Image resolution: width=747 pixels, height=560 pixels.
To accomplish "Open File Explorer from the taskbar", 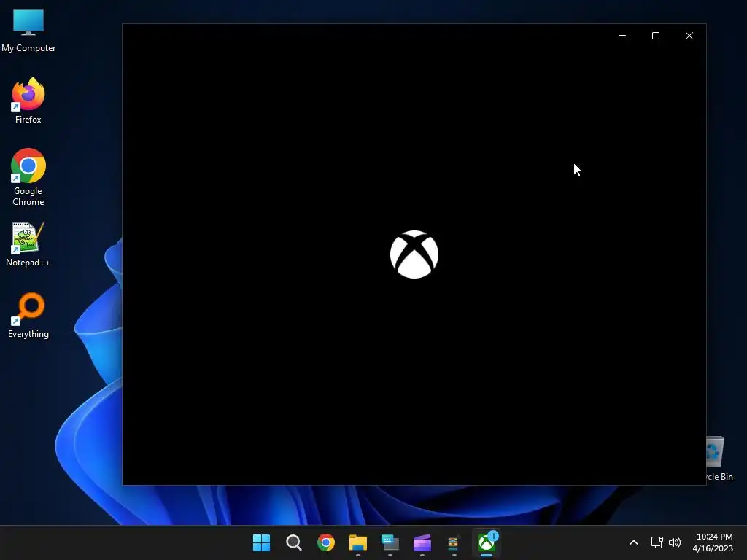I will point(357,542).
